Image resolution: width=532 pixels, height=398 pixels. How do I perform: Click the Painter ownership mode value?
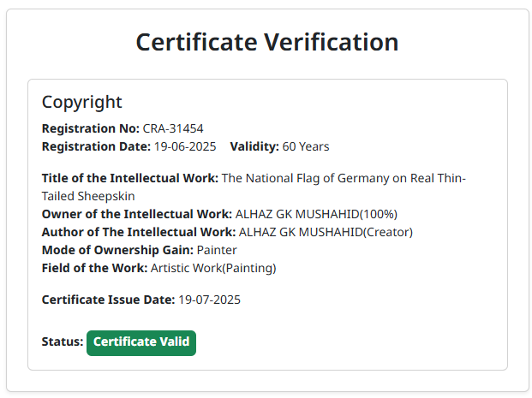pyautogui.click(x=217, y=250)
